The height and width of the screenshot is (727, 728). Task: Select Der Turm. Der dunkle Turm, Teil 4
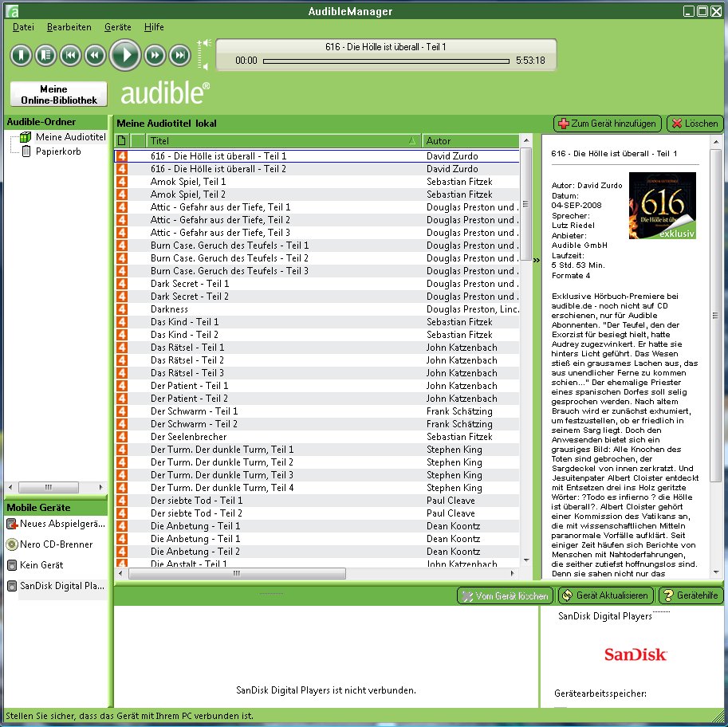[x=317, y=488]
